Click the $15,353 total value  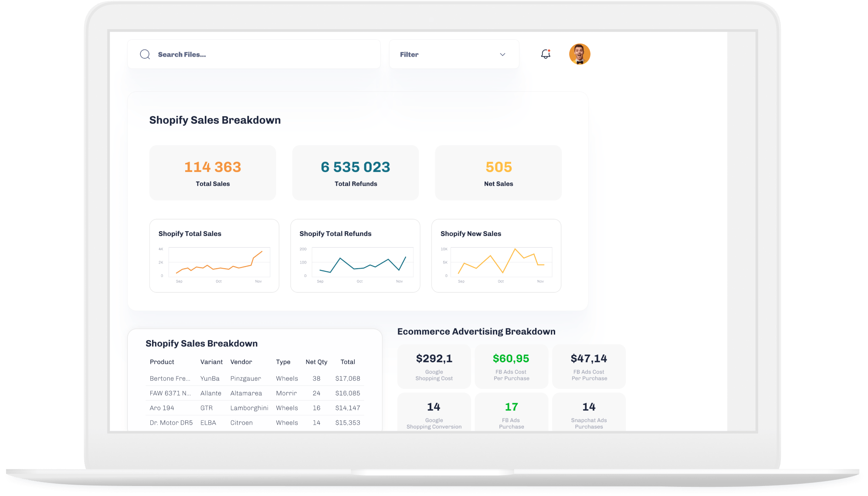tap(348, 423)
